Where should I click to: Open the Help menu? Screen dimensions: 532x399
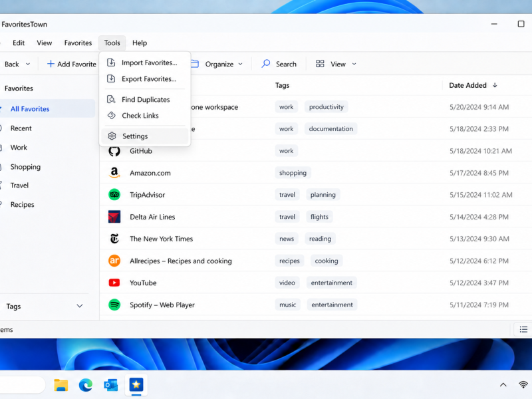[140, 43]
